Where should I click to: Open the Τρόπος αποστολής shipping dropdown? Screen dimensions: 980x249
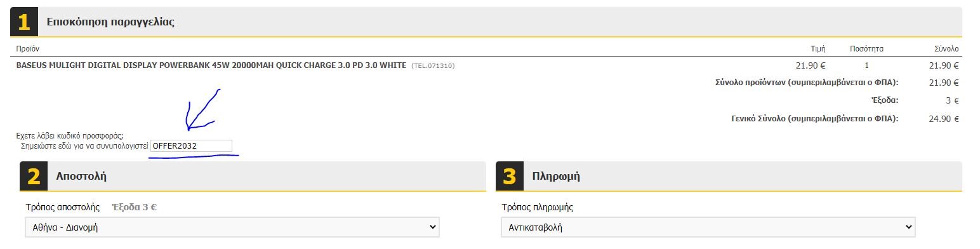pyautogui.click(x=232, y=227)
